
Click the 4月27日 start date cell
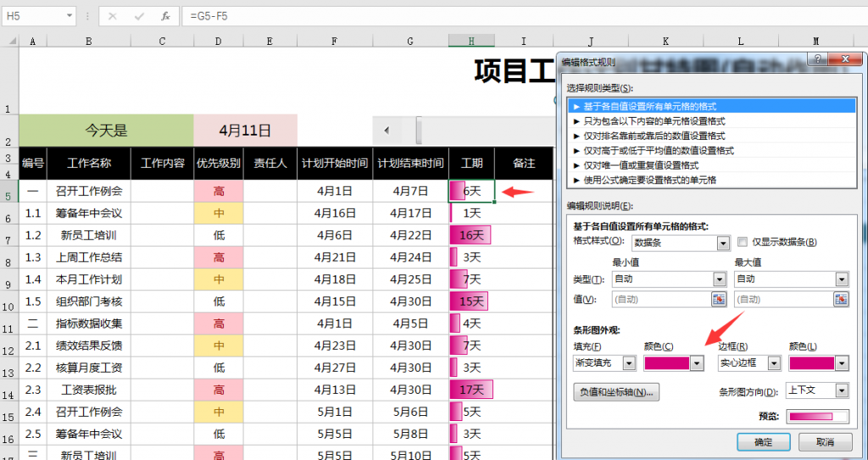click(335, 368)
